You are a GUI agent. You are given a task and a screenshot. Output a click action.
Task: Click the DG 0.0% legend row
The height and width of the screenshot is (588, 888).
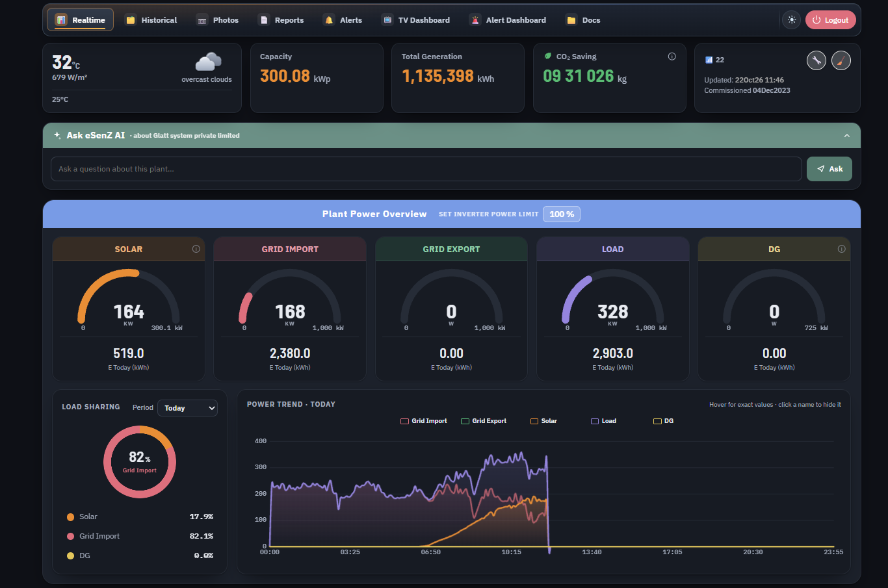(140, 556)
